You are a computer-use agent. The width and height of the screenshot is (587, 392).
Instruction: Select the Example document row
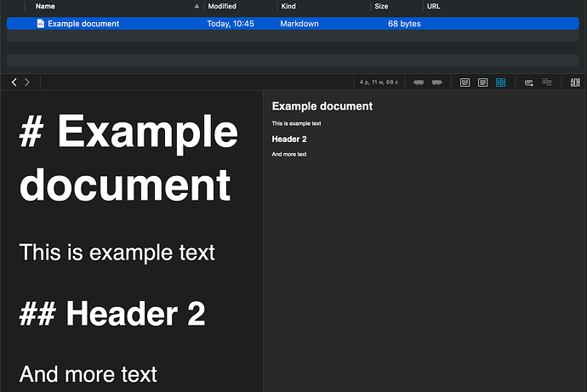point(128,24)
